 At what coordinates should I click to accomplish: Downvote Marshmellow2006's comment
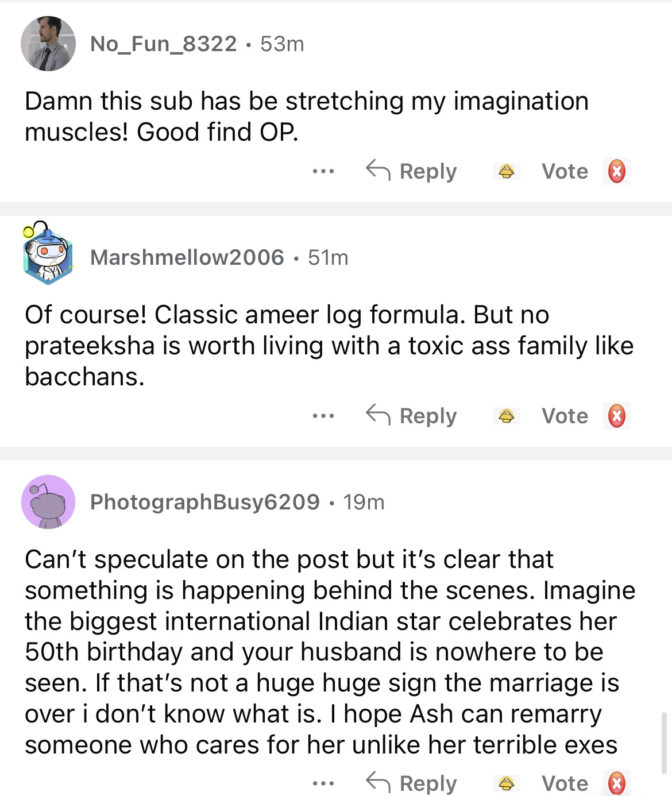617,416
